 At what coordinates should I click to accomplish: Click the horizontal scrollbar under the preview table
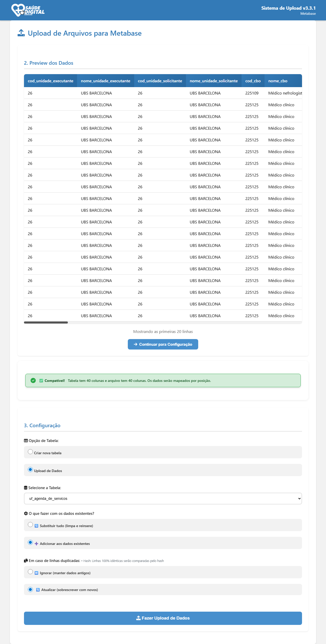[46, 323]
